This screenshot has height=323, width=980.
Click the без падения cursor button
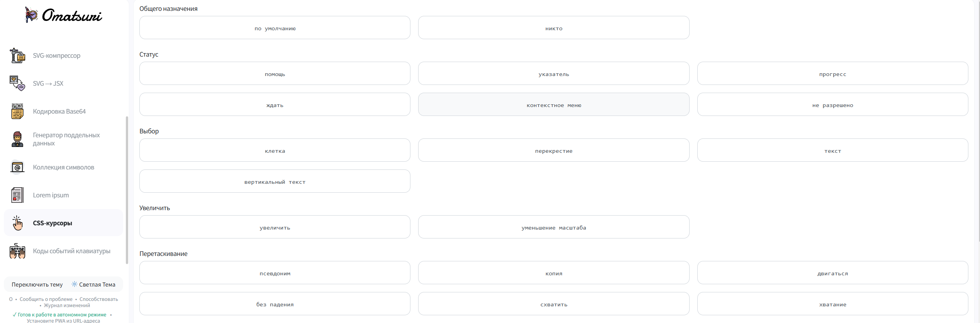coord(275,304)
